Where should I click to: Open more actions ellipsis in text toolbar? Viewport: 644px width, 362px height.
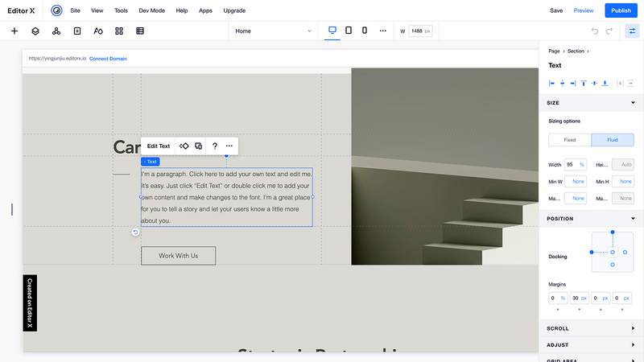tap(229, 146)
